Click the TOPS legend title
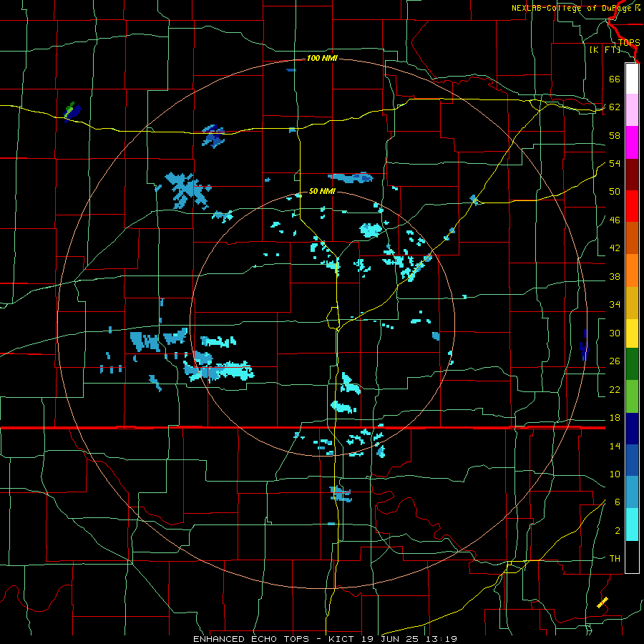This screenshot has height=644, width=644. point(629,43)
